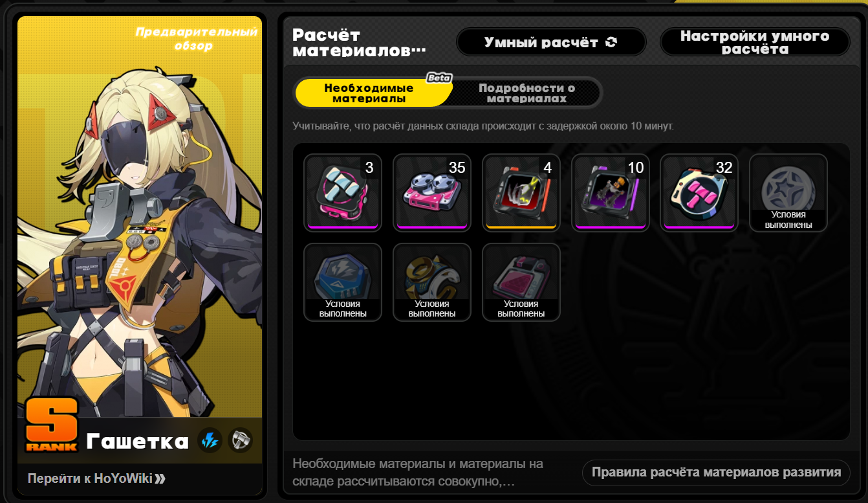Select the pink floppy disk material icon
The width and height of the screenshot is (868, 503).
[x=521, y=282]
